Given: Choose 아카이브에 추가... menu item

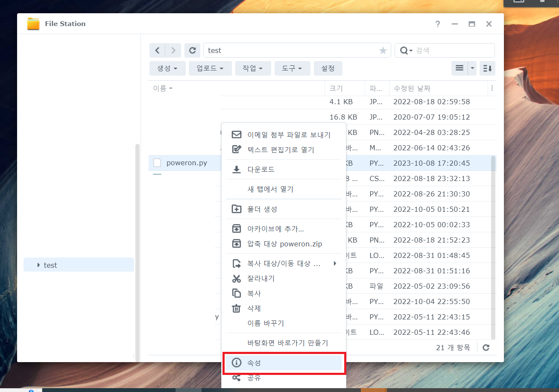Looking at the screenshot, I should point(284,229).
